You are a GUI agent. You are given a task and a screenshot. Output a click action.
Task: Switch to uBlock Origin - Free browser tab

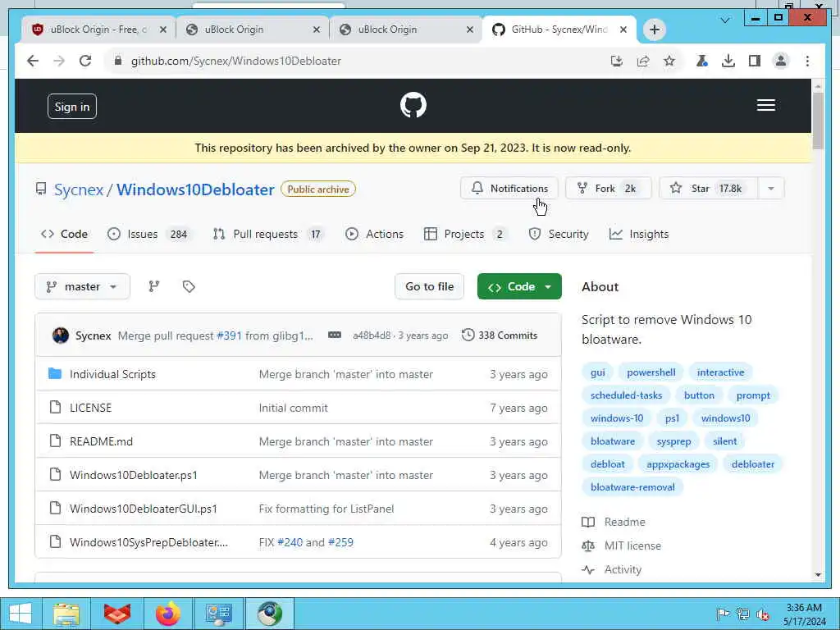point(98,30)
